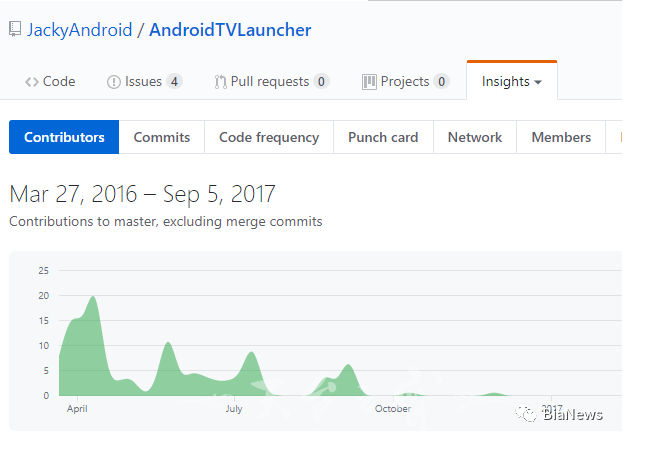This screenshot has width=649, height=454.
Task: Show the Code frequency graph
Action: [x=269, y=137]
